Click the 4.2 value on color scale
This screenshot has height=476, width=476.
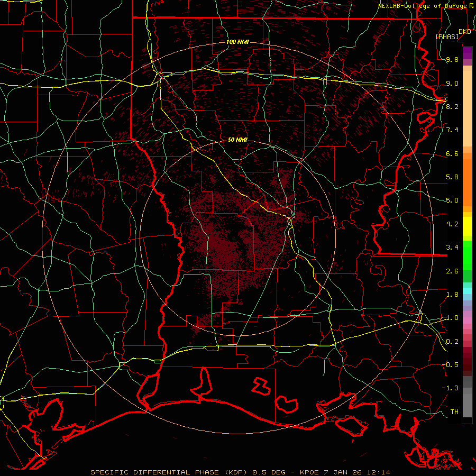point(452,224)
